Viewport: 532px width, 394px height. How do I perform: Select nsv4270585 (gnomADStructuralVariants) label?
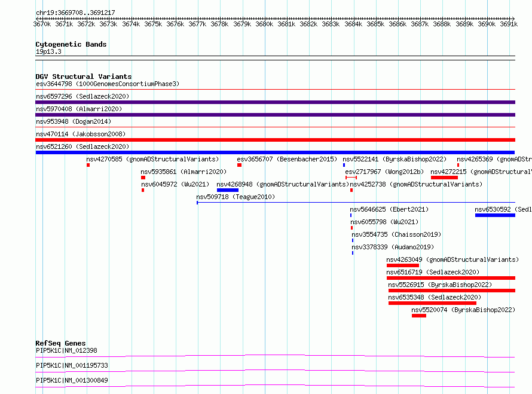pyautogui.click(x=152, y=159)
